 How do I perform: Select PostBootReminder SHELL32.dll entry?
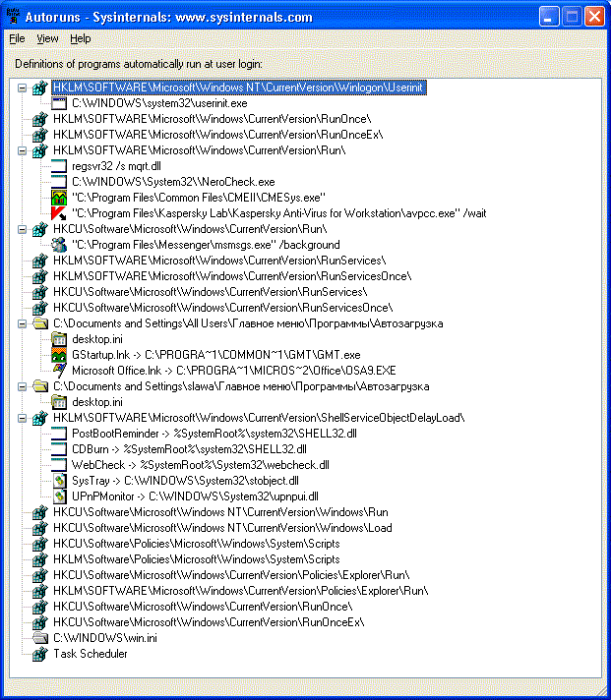214,434
